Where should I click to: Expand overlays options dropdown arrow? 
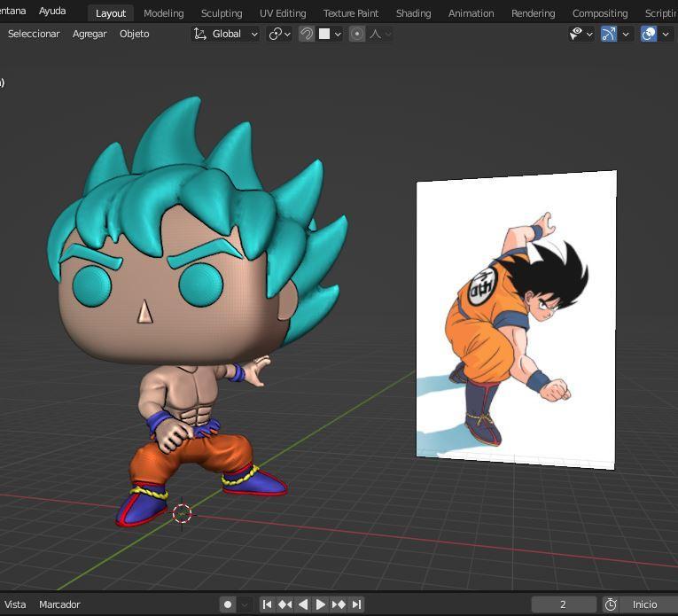pos(666,34)
